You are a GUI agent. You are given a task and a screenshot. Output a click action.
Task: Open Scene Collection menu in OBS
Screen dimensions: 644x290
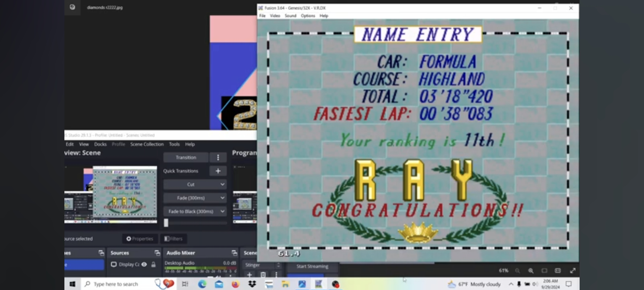[x=147, y=144]
